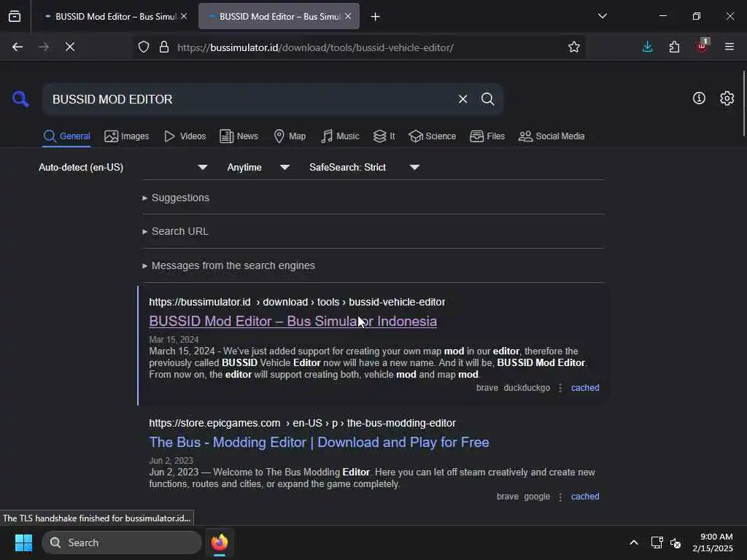
Task: Expand the Suggestions section
Action: tap(176, 198)
